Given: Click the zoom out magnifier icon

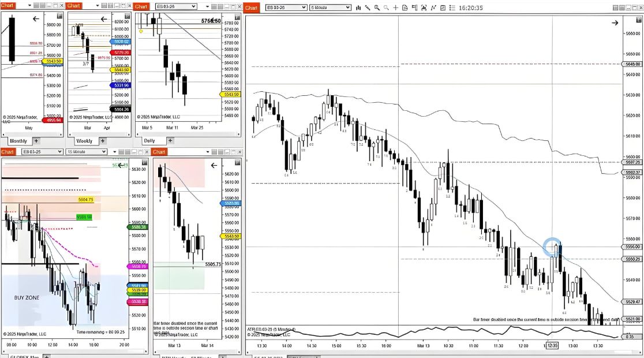Looking at the screenshot, I should pos(385,8).
